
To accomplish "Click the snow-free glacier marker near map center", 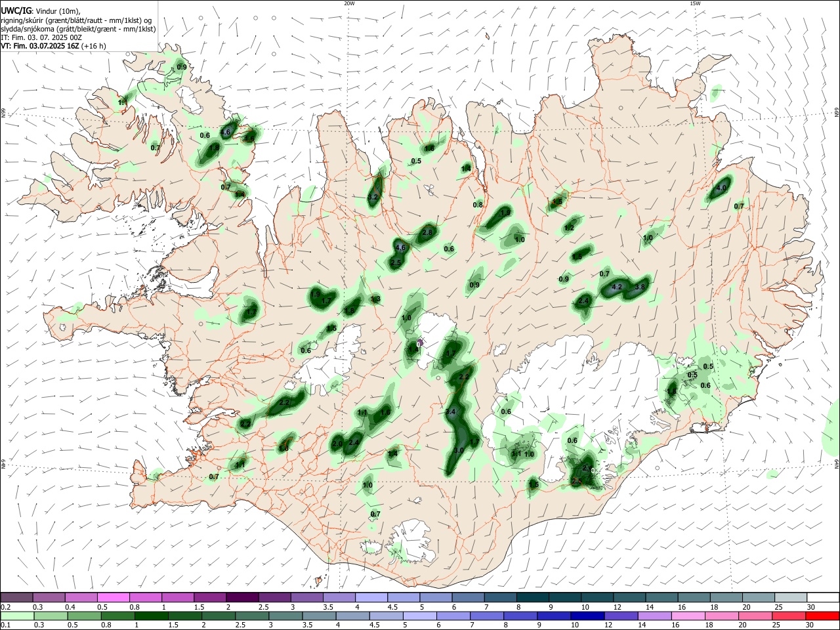I will pos(420,343).
